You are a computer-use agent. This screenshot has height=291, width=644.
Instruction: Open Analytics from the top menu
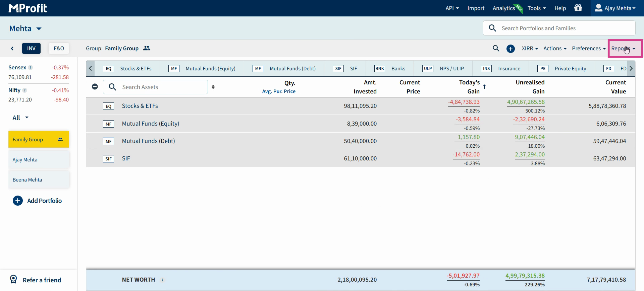coord(504,8)
